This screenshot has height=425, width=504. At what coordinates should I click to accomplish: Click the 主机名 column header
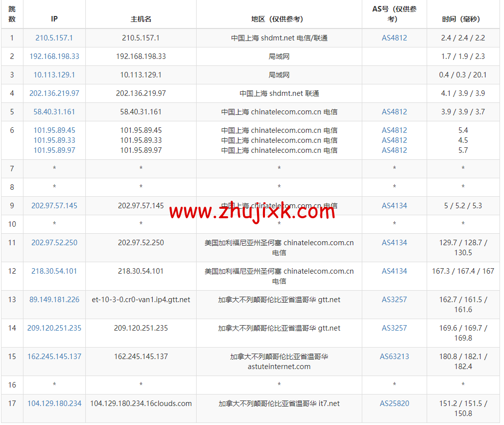pos(141,19)
